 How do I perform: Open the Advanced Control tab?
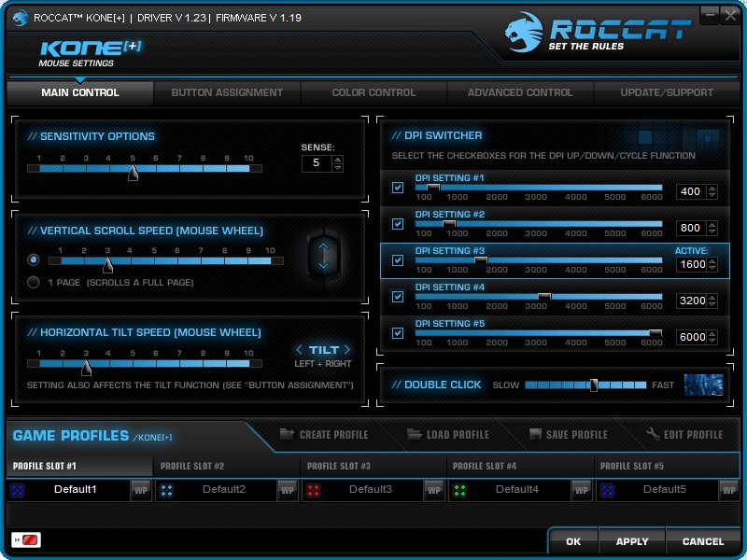520,92
